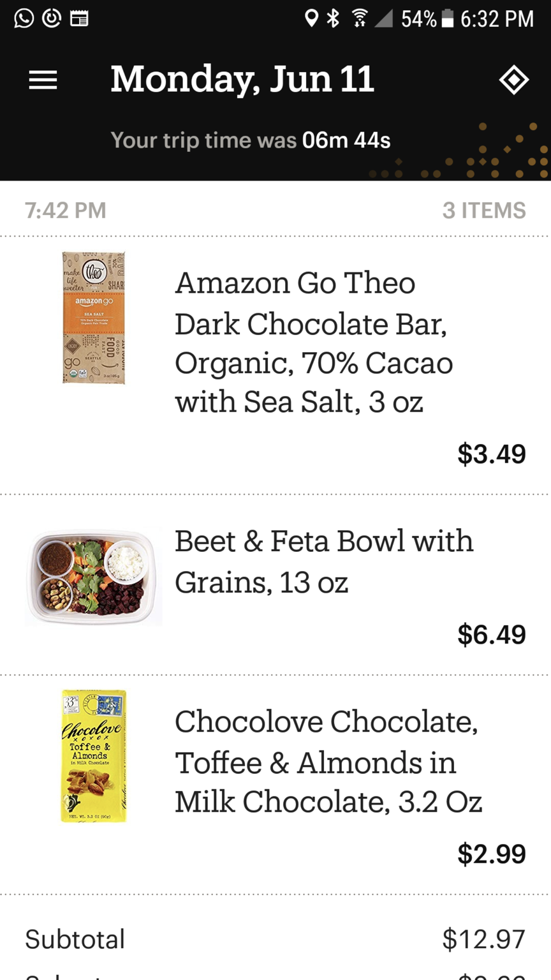551x980 pixels.
Task: Tap the diamond key icon in header
Action: click(x=513, y=80)
